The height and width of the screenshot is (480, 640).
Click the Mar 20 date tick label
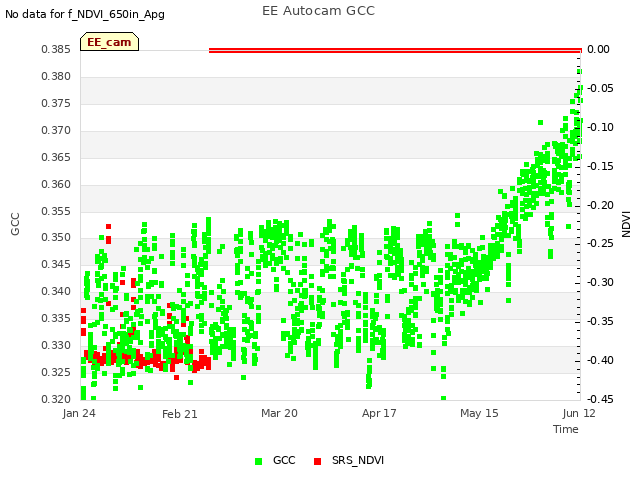pos(280,413)
